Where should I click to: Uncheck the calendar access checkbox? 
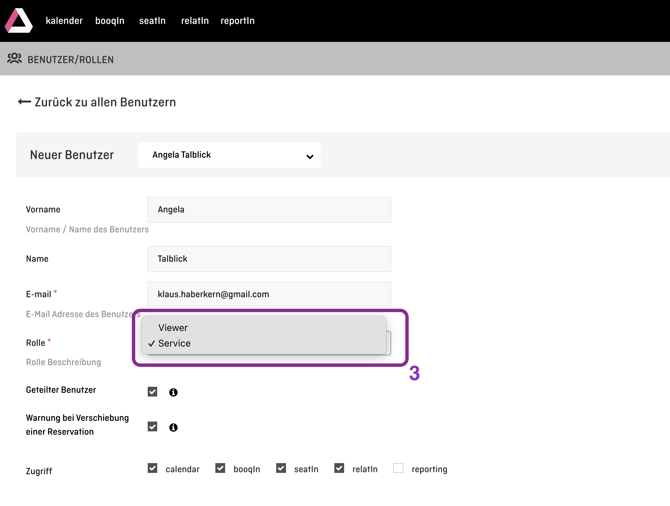tap(152, 468)
